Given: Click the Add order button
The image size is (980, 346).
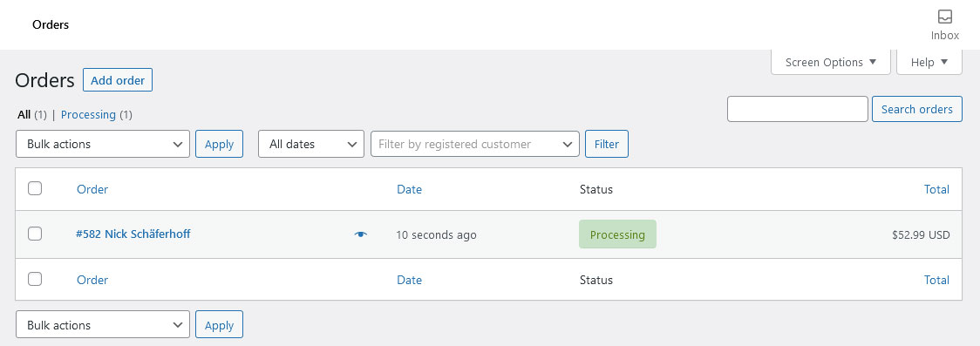Looking at the screenshot, I should [118, 80].
